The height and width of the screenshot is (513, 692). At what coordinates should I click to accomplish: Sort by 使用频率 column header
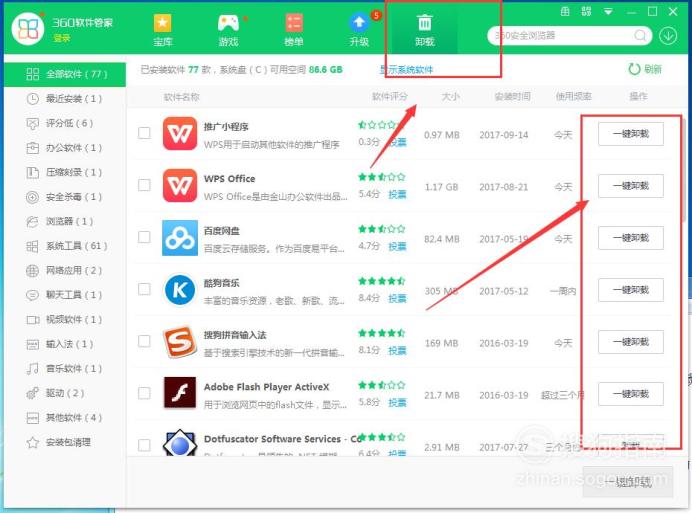click(x=573, y=96)
